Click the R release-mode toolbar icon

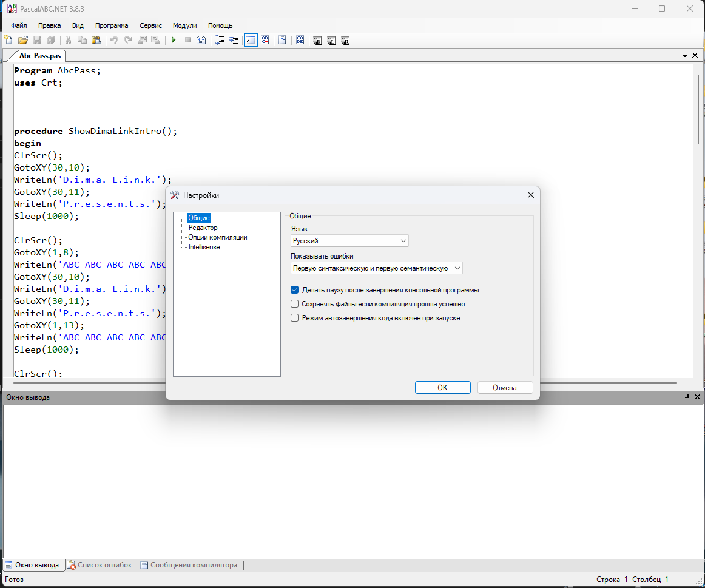pos(345,41)
